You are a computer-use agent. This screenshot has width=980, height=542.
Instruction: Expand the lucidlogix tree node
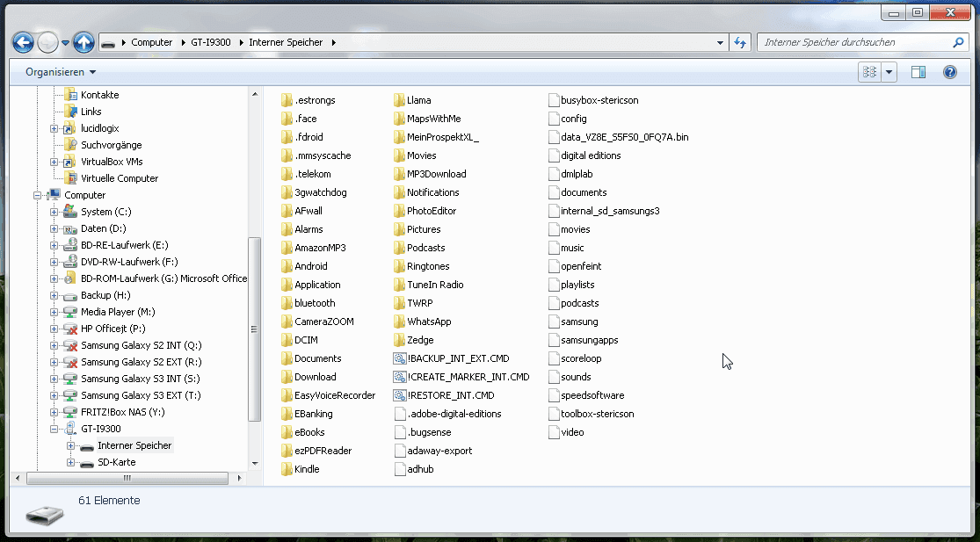(x=54, y=128)
